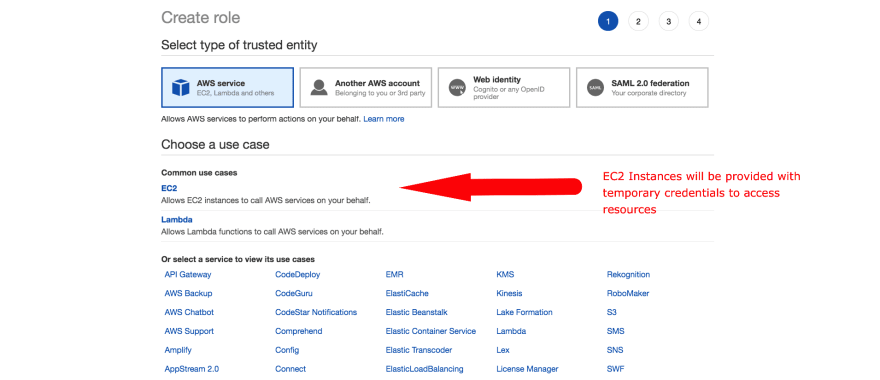Click the Another AWS account person icon

pos(319,88)
